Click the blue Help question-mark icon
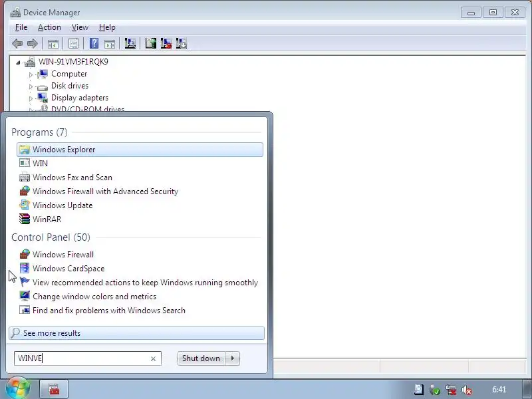The width and height of the screenshot is (532, 399). tap(94, 43)
